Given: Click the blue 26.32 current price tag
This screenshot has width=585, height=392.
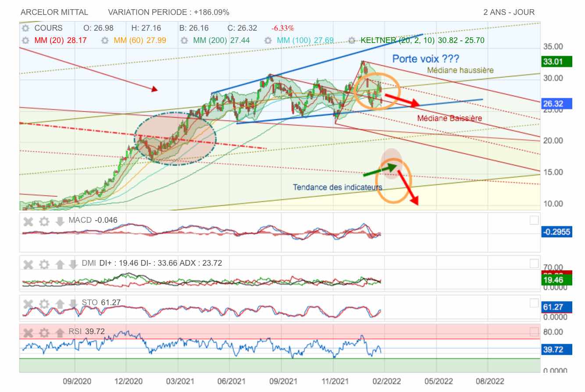Looking at the screenshot, I should (557, 104).
